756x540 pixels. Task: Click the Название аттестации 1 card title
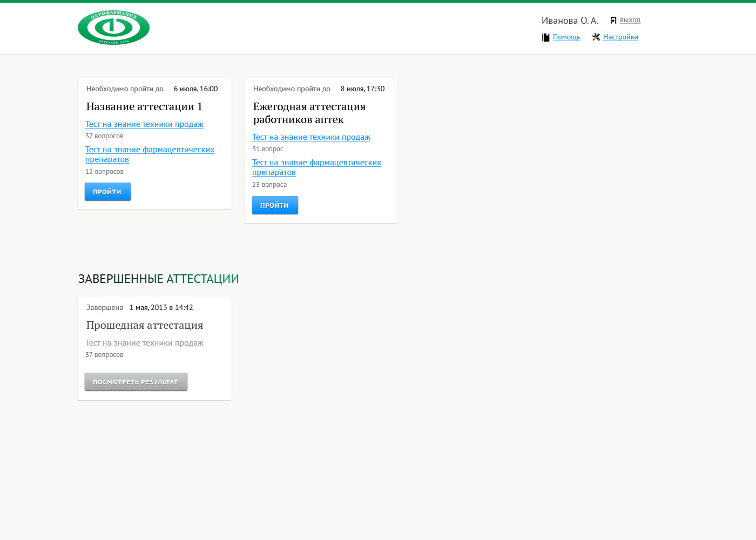[x=144, y=106]
